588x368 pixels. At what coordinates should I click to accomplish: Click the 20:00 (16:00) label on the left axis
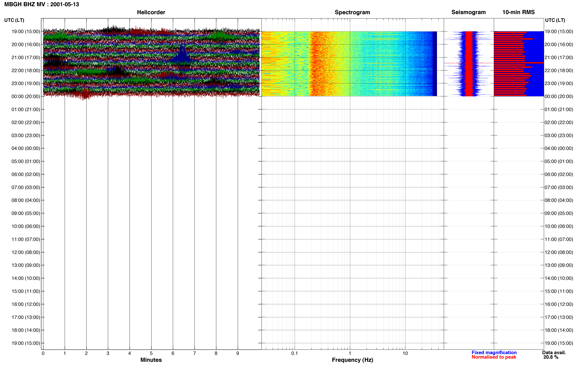click(26, 44)
